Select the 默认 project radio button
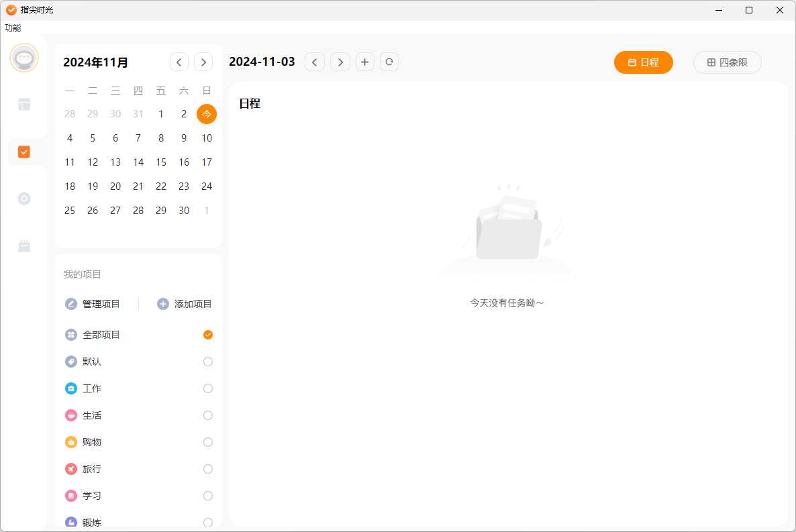The height and width of the screenshot is (532, 796). click(x=207, y=362)
